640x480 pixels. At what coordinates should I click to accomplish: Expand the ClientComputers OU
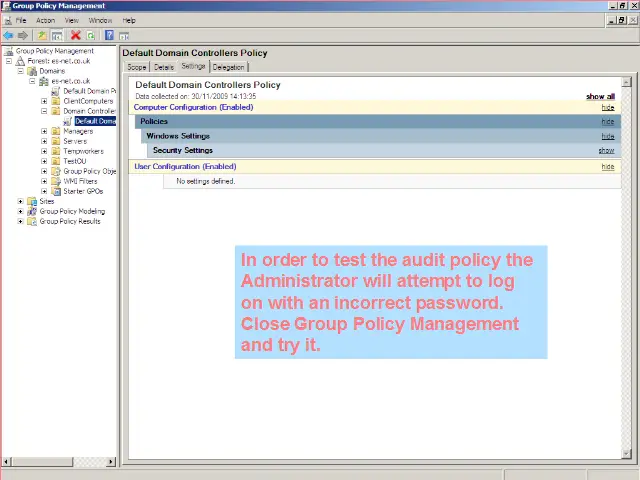(x=44, y=101)
